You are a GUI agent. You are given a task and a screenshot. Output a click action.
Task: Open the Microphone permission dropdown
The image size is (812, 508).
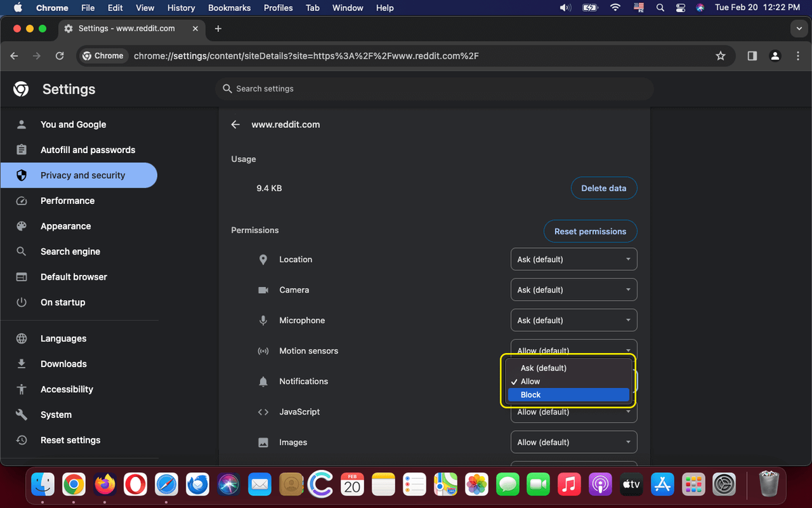(573, 320)
